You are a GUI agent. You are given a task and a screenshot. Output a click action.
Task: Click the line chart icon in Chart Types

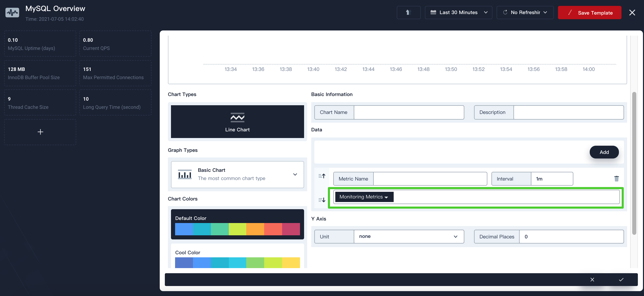click(237, 118)
